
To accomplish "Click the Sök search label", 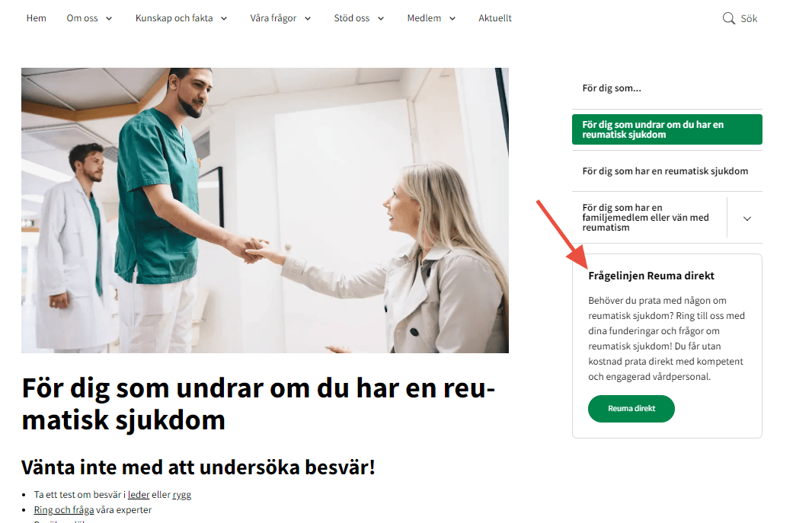I will tap(749, 18).
